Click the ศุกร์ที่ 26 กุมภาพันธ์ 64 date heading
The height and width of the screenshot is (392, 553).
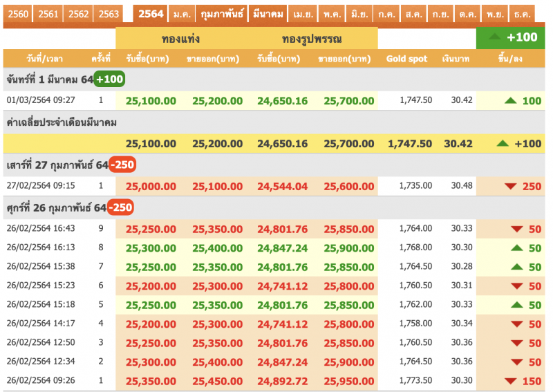pyautogui.click(x=56, y=207)
